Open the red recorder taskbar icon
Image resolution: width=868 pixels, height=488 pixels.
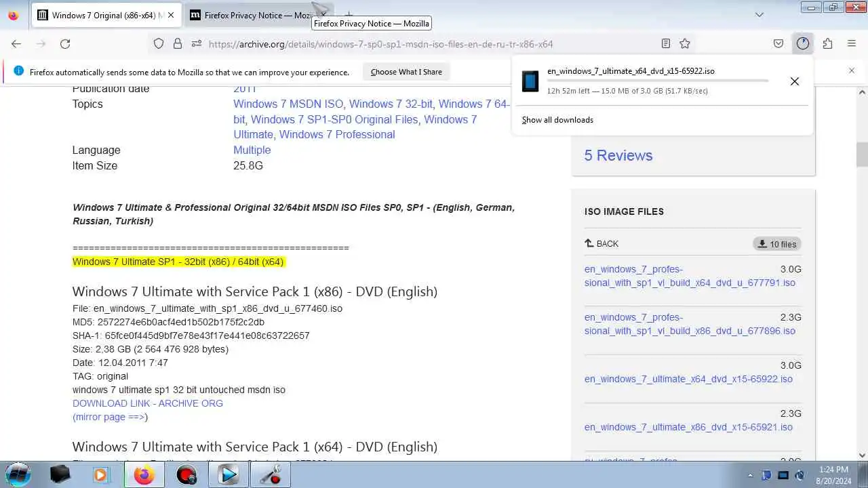click(186, 474)
